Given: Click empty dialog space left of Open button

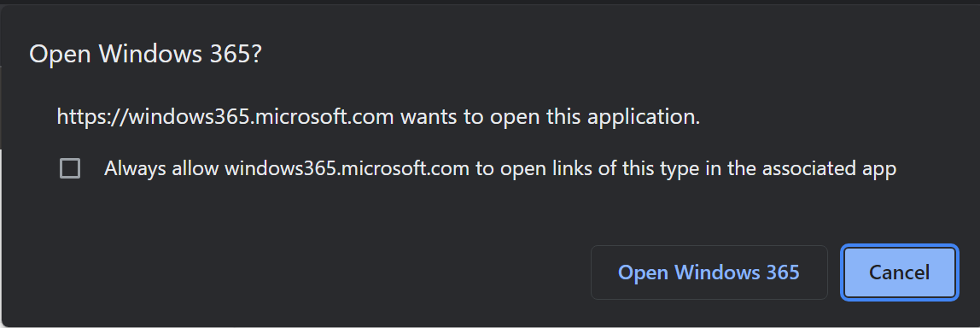Looking at the screenshot, I should pyautogui.click(x=312, y=272).
